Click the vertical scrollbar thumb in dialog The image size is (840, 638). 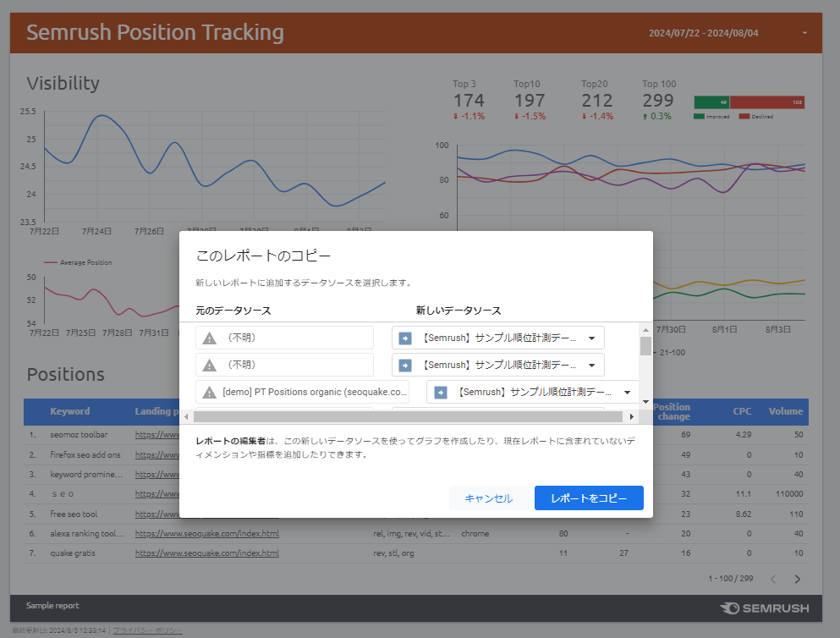645,345
